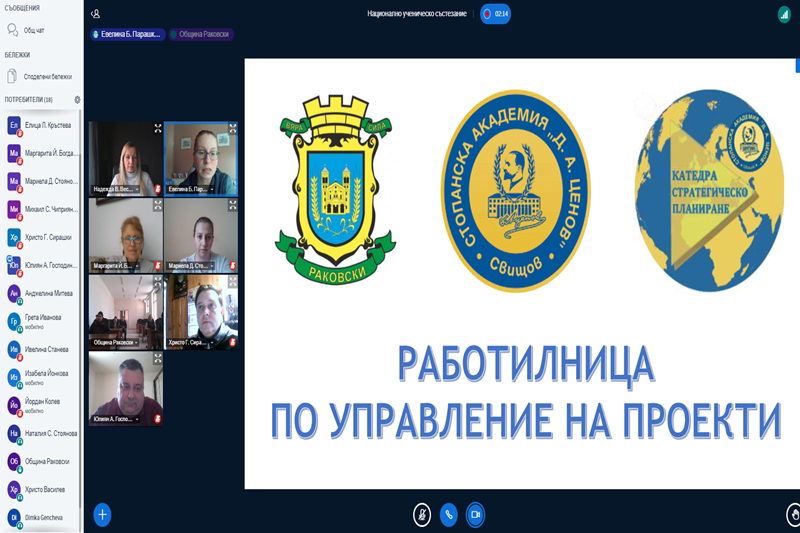
Task: Toggle the user list panel icon
Action: pos(95,14)
